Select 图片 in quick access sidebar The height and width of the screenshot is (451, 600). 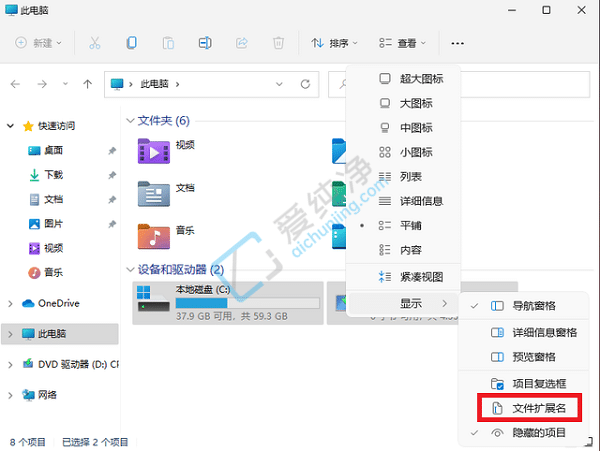53,224
